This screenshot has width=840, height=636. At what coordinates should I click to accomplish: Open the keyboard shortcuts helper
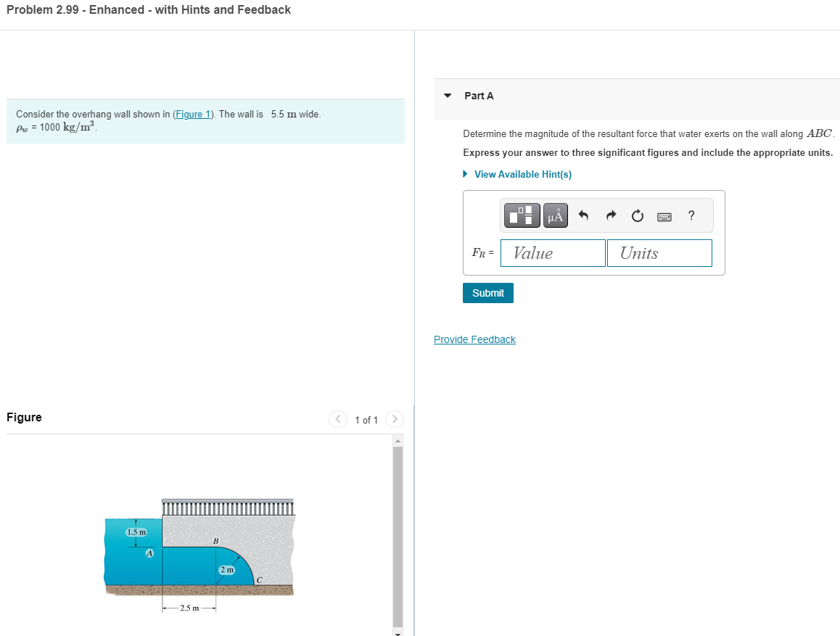coord(664,215)
